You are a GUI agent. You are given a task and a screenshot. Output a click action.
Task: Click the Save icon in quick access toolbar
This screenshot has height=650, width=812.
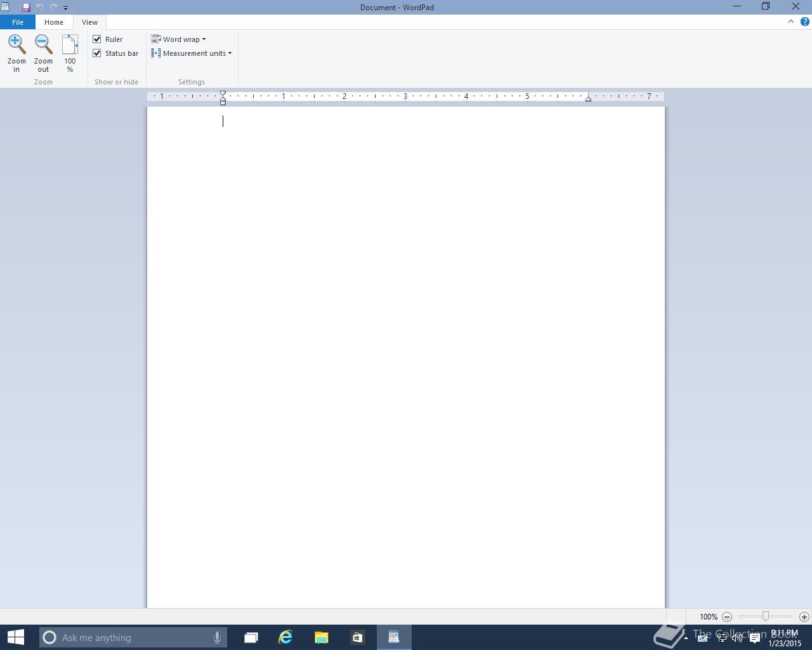click(26, 7)
